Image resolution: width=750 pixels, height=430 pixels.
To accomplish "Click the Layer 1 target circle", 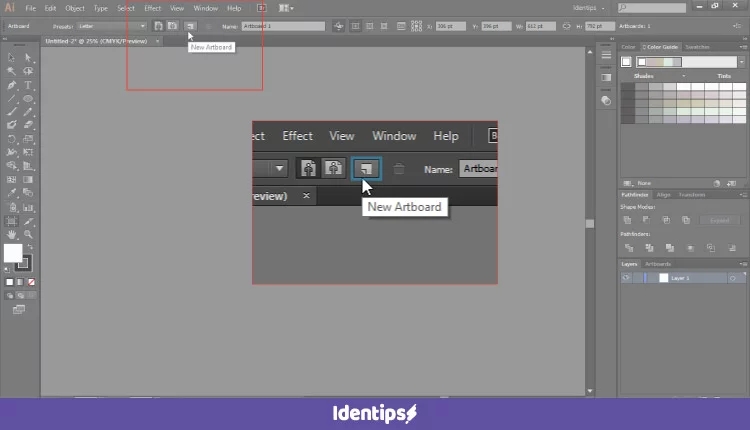I will 732,277.
